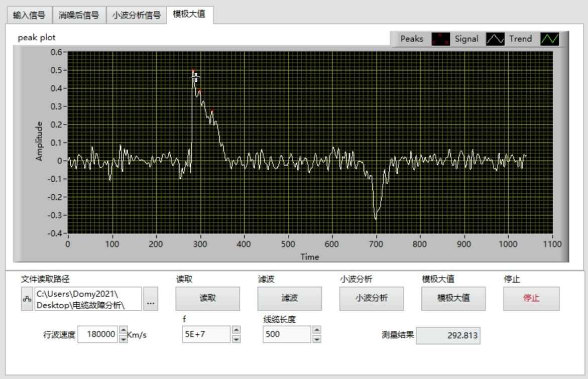
Task: Click the highest red peak marker on the plot
Action: pyautogui.click(x=193, y=70)
